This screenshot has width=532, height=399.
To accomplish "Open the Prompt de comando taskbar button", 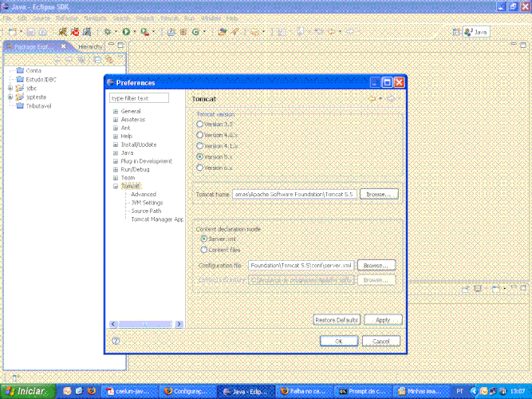I will (362, 391).
